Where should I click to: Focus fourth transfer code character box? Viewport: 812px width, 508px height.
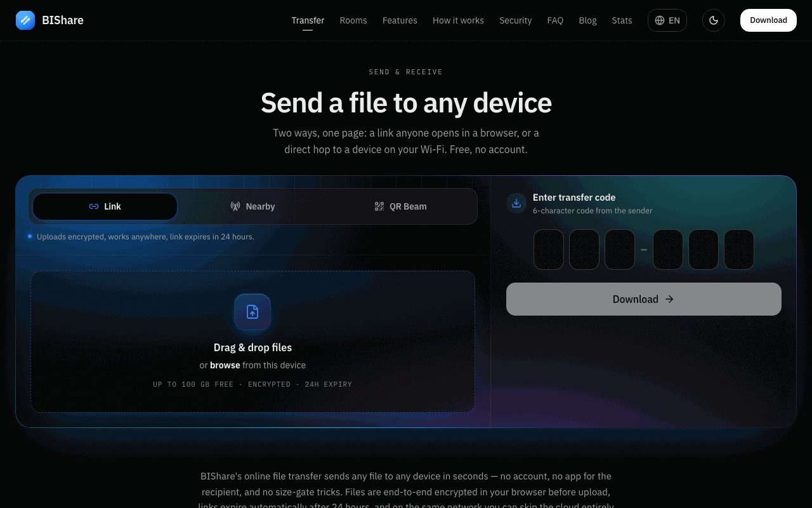668,250
